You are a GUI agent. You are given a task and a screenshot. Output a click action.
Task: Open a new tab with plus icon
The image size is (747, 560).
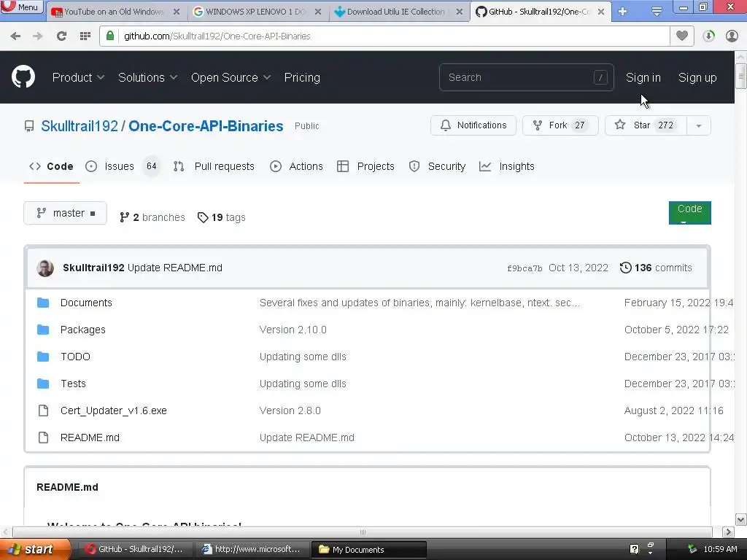[x=623, y=12]
